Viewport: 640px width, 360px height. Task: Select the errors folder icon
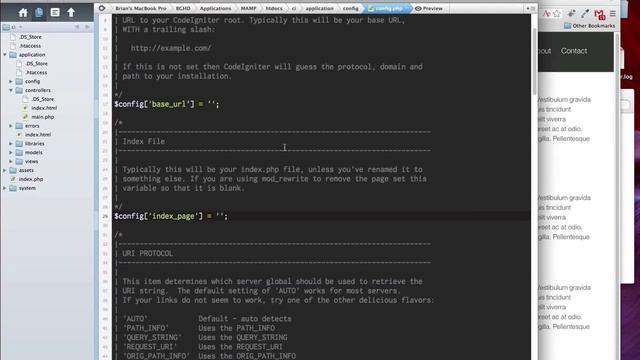(19, 126)
